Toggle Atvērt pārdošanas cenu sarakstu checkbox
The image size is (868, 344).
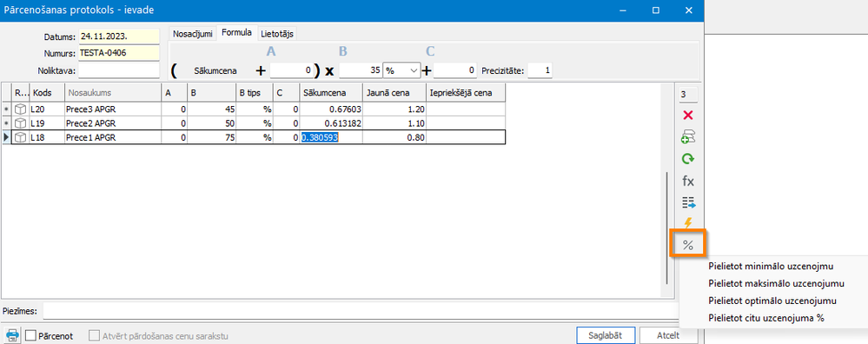point(94,335)
